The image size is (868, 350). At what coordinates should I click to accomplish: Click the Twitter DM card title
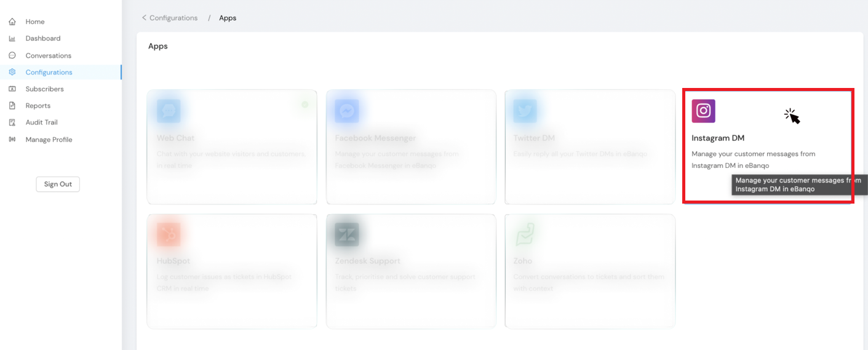tap(534, 138)
